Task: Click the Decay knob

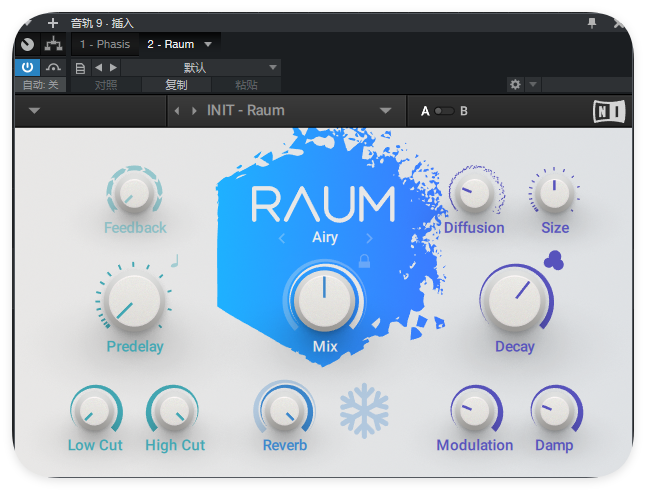Action: click(515, 301)
